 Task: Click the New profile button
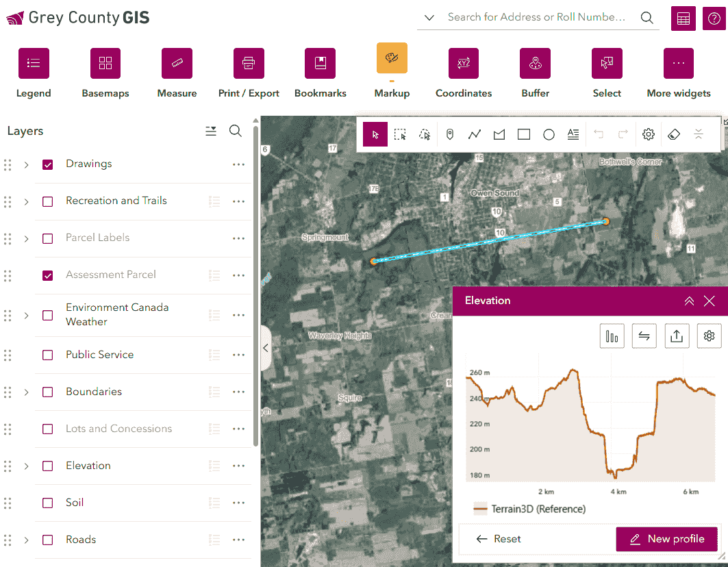pyautogui.click(x=666, y=539)
